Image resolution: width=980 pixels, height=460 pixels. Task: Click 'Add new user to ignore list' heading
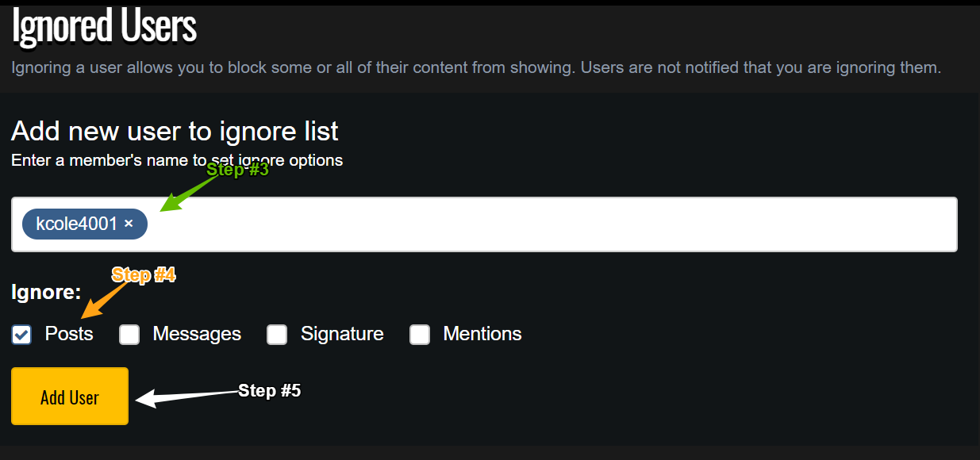point(175,131)
